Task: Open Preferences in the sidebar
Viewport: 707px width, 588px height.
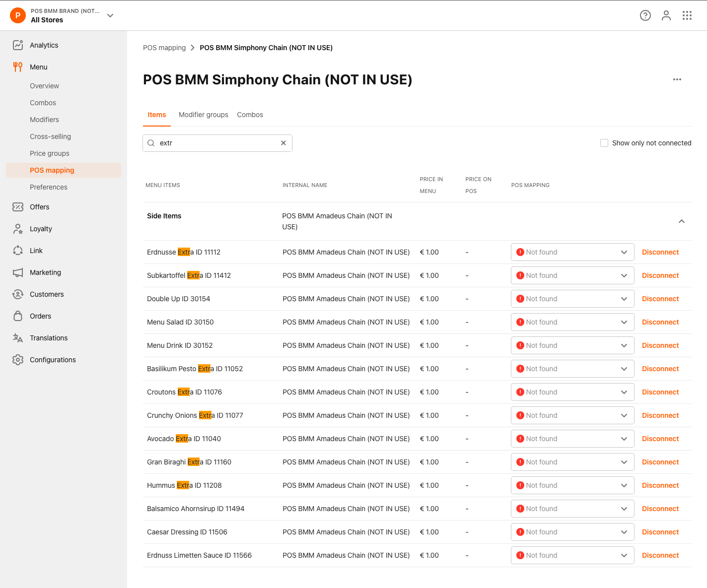Action: (x=49, y=187)
